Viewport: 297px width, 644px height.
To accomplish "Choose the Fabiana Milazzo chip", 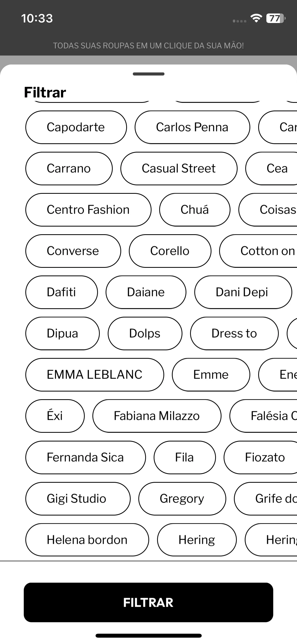I will point(157,416).
